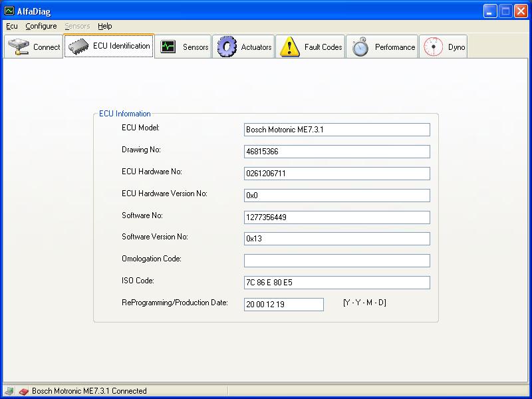Screen dimensions: 532x399
Task: Switch to the Sensors tab
Action: point(184,47)
